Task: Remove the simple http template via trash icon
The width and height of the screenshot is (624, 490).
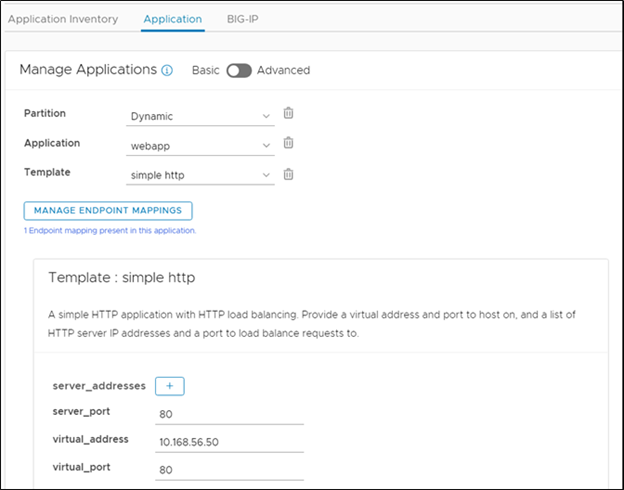Action: coord(288,174)
